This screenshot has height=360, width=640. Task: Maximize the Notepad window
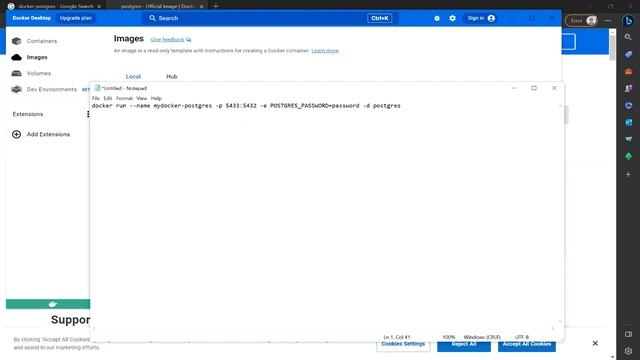[534, 88]
